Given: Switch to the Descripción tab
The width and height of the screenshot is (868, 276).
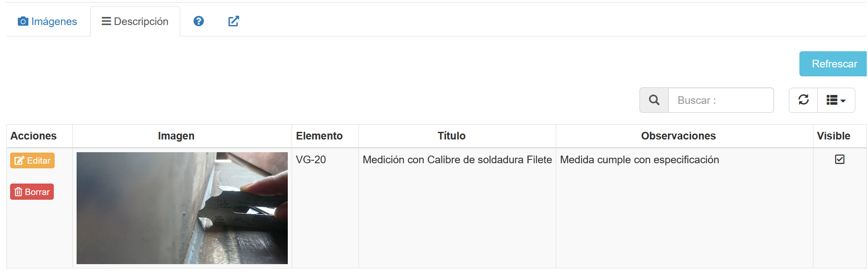Looking at the screenshot, I should tap(135, 22).
